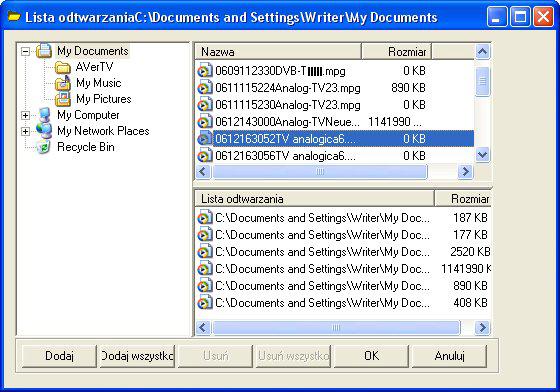The width and height of the screenshot is (560, 392).
Task: Select the My Music folder label
Action: [99, 83]
